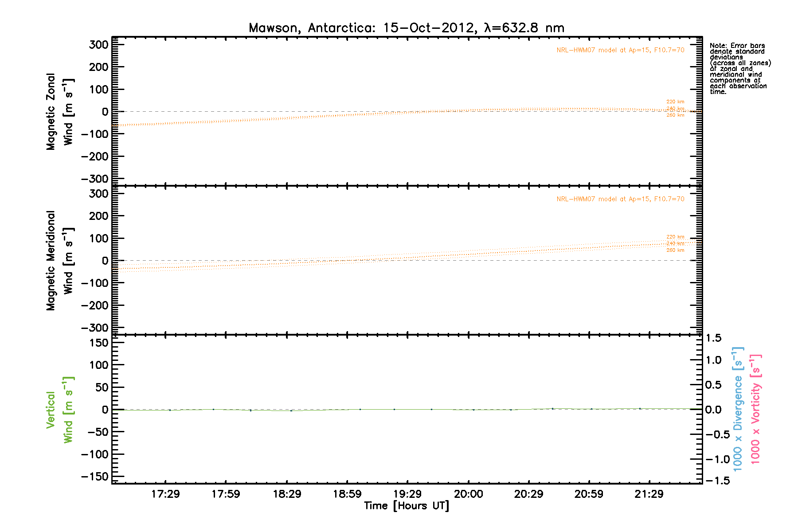Select the 20:59 time tick label

click(x=589, y=494)
